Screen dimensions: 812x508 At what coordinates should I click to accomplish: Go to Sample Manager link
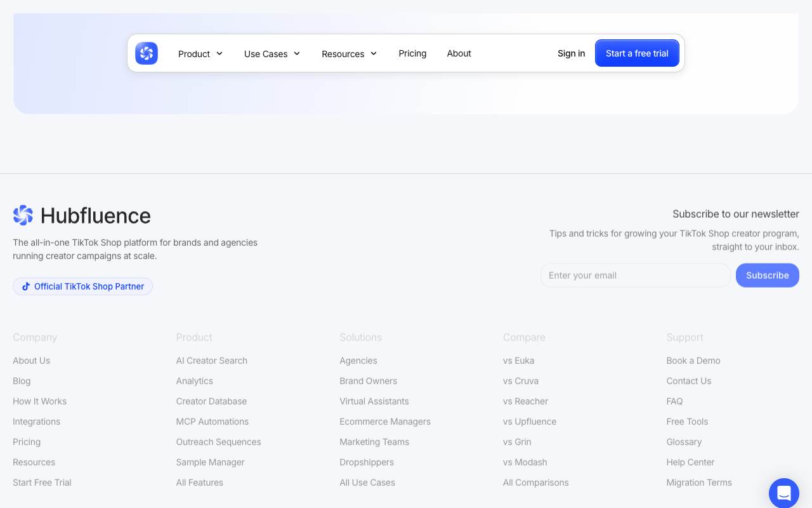point(211,462)
